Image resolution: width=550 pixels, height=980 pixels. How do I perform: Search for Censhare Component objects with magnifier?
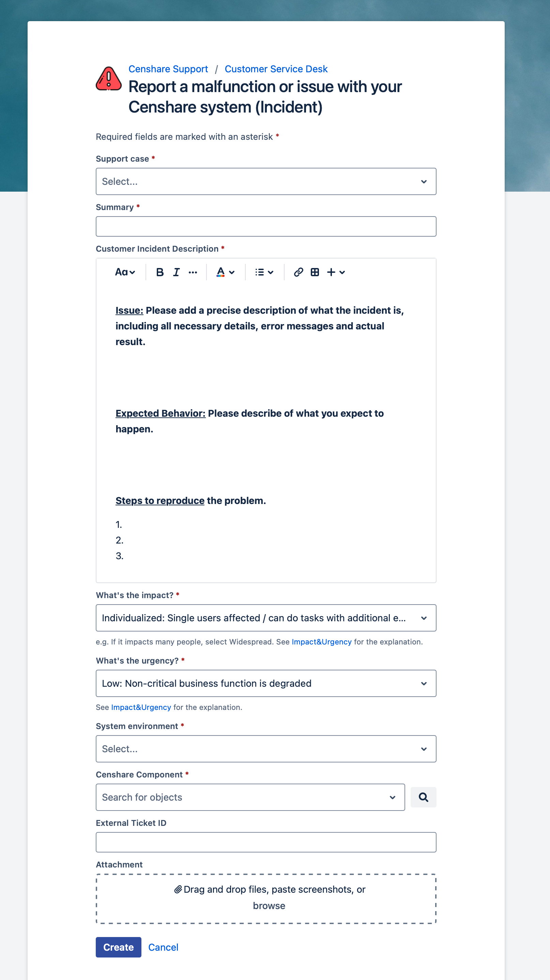(x=424, y=797)
